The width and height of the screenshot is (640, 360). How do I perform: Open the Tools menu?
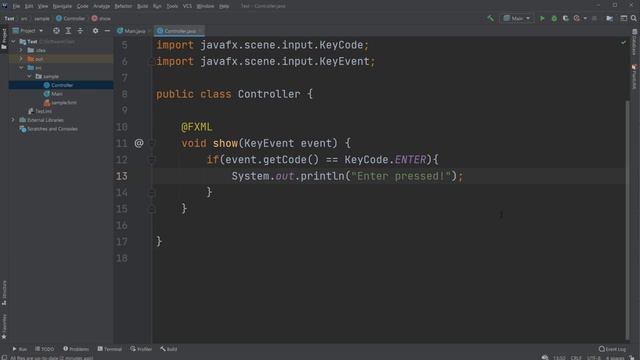click(x=172, y=6)
